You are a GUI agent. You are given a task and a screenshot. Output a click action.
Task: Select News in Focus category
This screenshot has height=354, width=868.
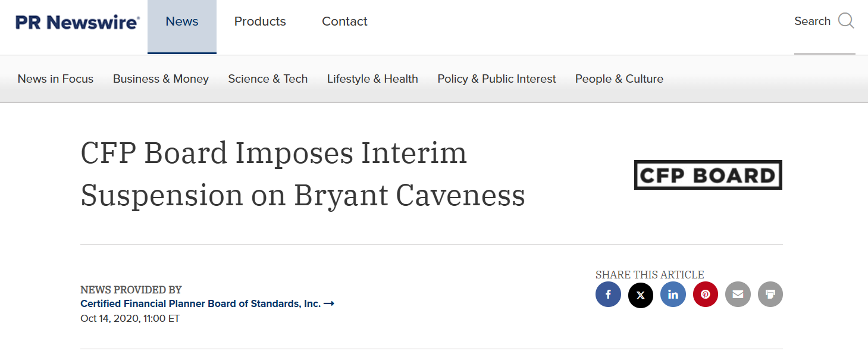55,79
